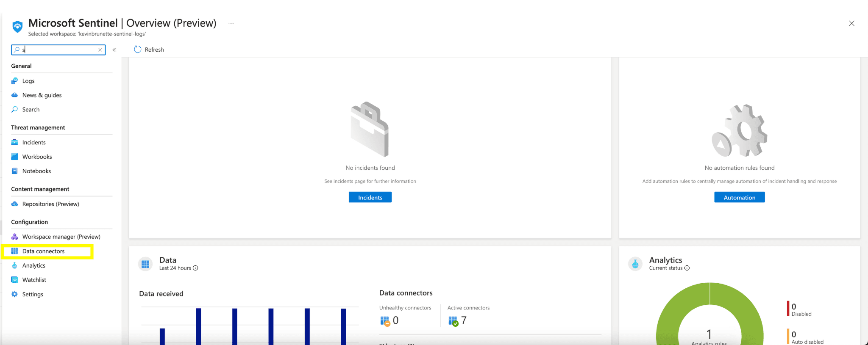Open Workspace manager (Preview) page
This screenshot has height=345, width=868.
tap(61, 237)
